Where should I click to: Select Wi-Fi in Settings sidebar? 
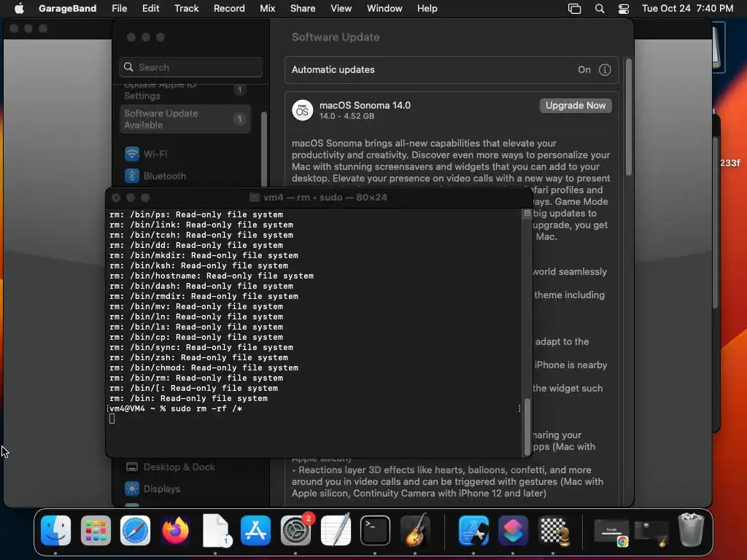(x=145, y=154)
